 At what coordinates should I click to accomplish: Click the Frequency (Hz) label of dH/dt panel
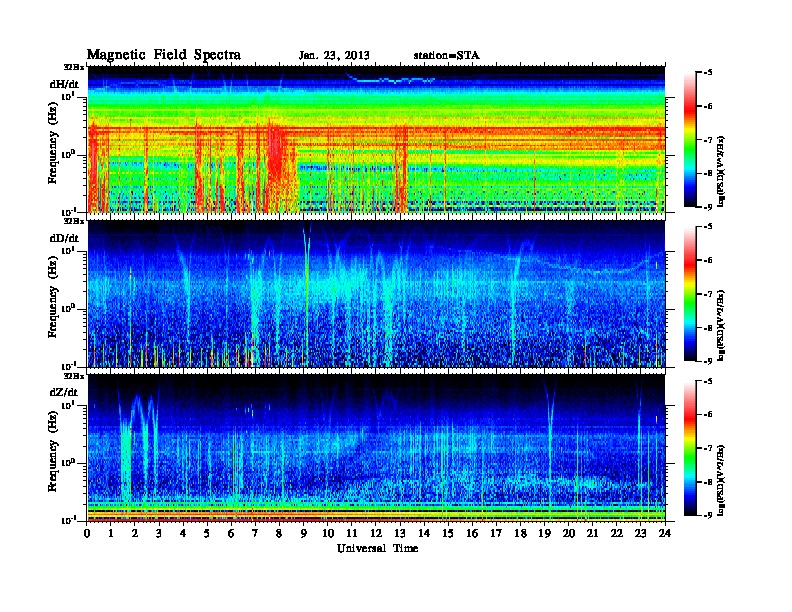point(53,143)
